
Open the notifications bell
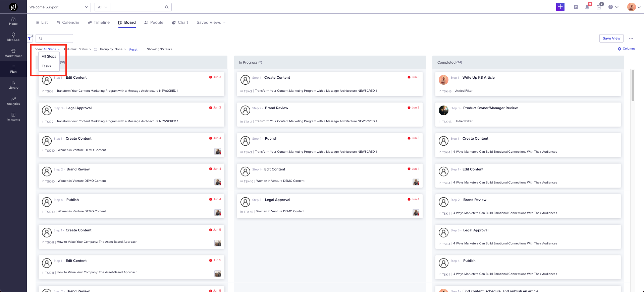pos(587,7)
